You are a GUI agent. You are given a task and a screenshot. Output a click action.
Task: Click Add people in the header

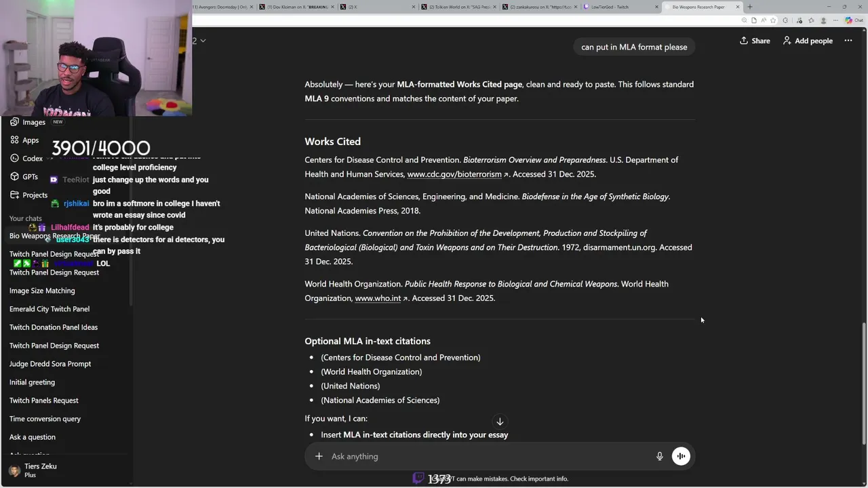tap(808, 41)
